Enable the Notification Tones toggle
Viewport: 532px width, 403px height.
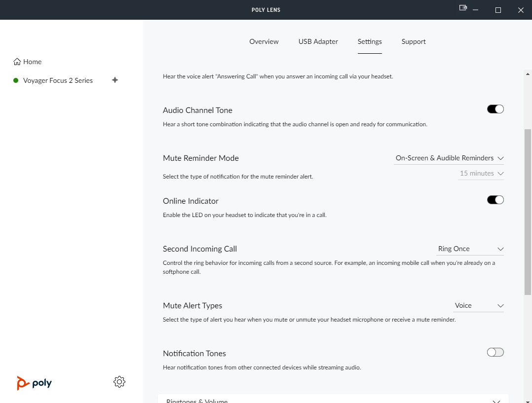[495, 352]
